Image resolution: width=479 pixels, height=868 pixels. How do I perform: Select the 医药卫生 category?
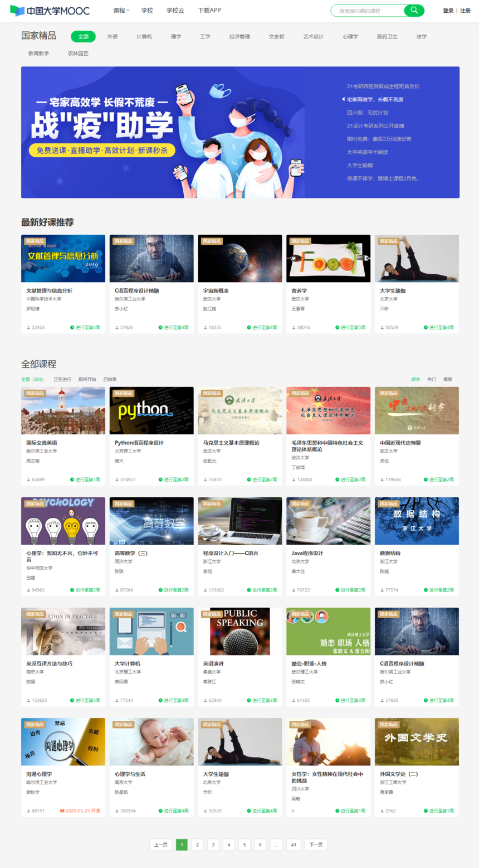click(x=387, y=37)
